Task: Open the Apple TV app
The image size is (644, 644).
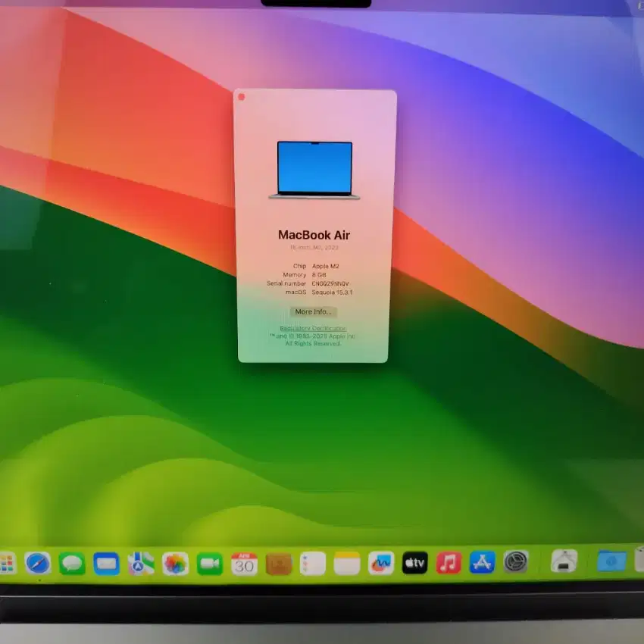Action: click(415, 562)
